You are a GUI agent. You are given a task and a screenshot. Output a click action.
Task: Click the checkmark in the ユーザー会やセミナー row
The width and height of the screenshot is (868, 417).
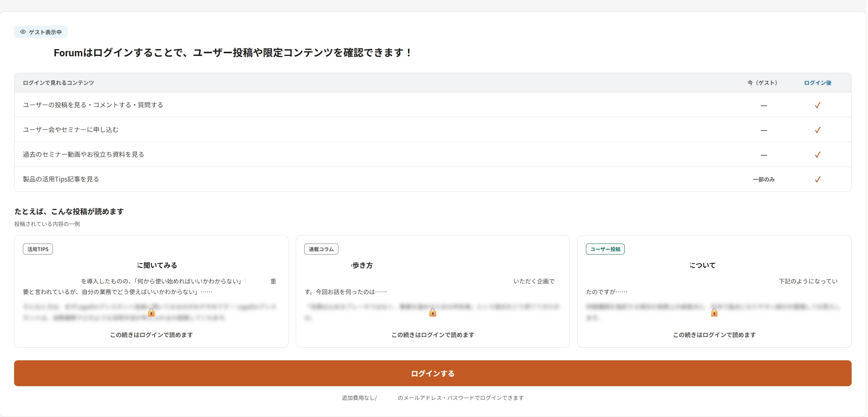pos(817,130)
